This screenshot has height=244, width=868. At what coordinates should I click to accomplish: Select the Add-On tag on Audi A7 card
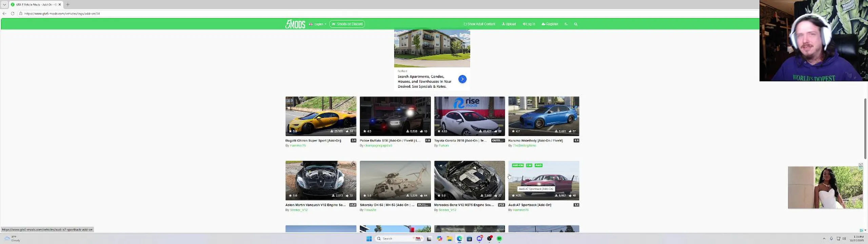(518, 165)
